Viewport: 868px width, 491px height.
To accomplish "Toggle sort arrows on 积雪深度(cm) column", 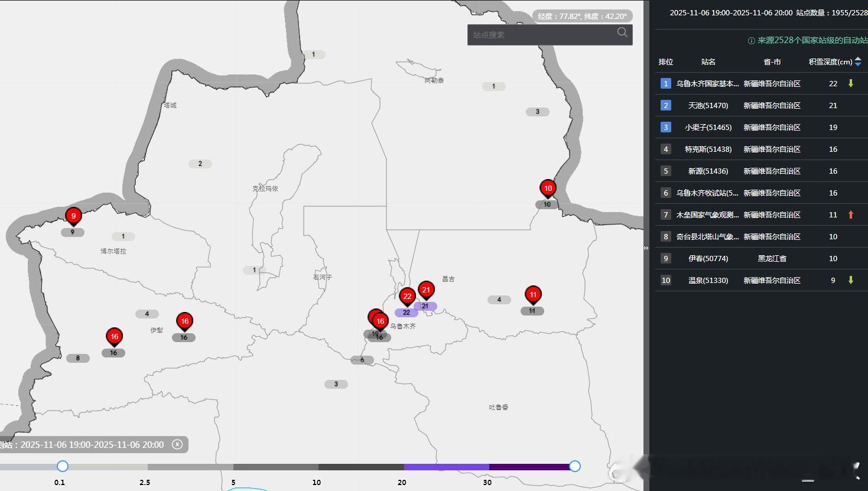I will pyautogui.click(x=858, y=61).
